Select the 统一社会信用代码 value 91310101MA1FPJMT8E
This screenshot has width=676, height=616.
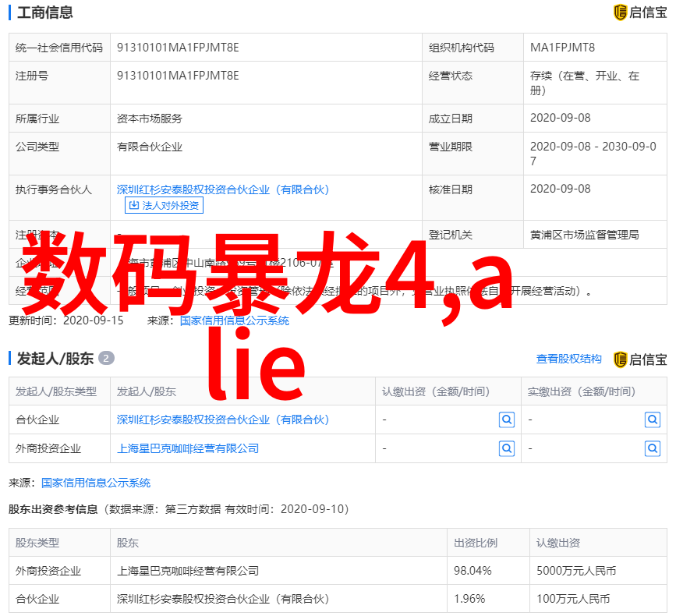178,48
